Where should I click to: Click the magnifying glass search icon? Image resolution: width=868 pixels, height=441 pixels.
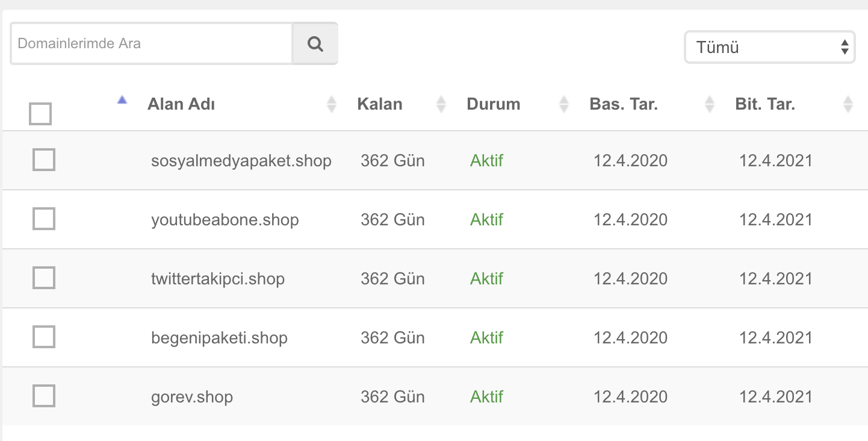coord(315,43)
